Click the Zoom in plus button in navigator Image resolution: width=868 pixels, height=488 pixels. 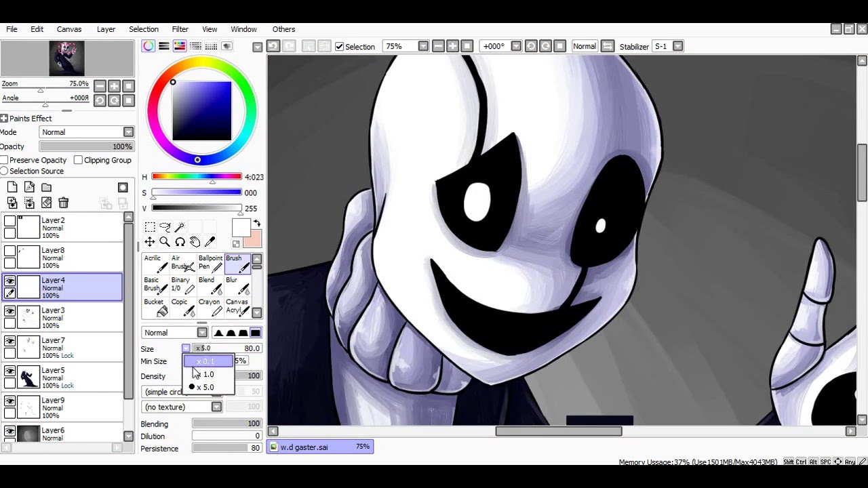(114, 86)
